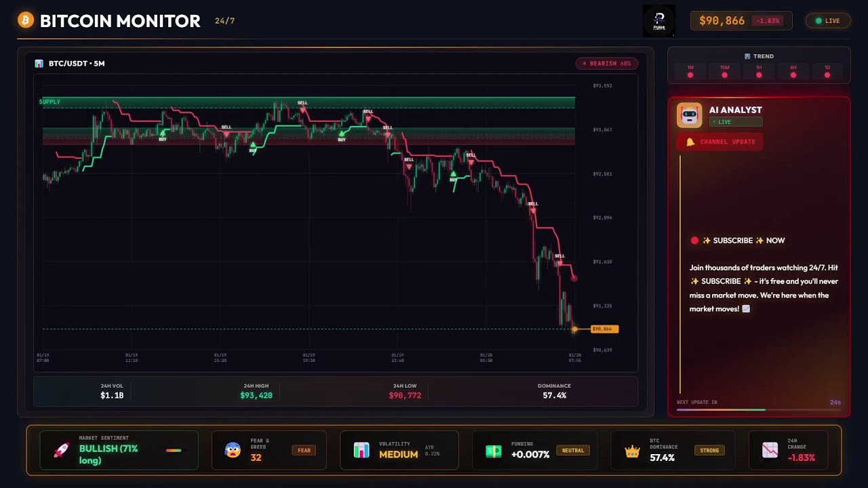The image size is (868, 488).
Task: Click the Market Sentiment gauge bar
Action: pyautogui.click(x=174, y=450)
